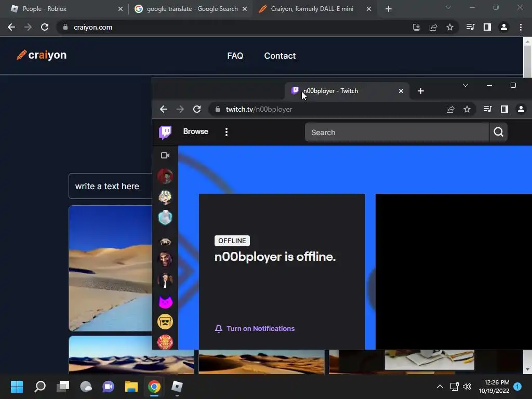Open the red-bearded avatar channel in Twitch sidebar
Screen dimensions: 532x399
165,177
